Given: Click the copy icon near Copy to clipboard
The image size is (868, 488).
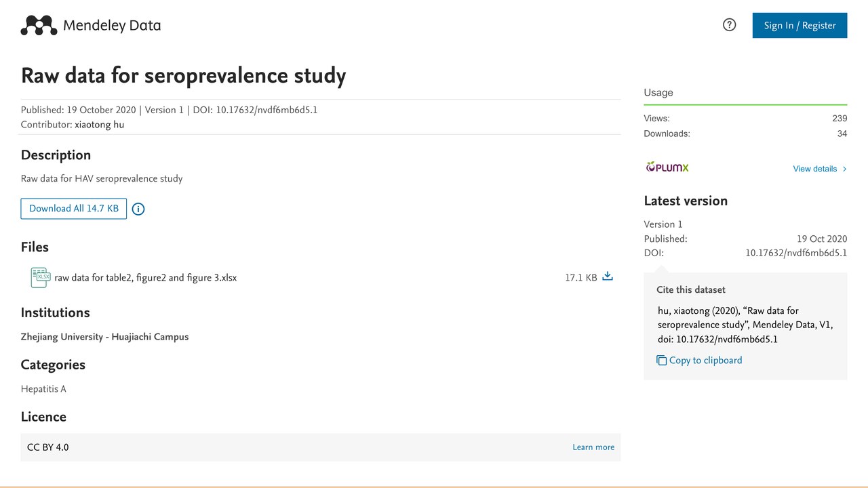Looking at the screenshot, I should pos(661,361).
